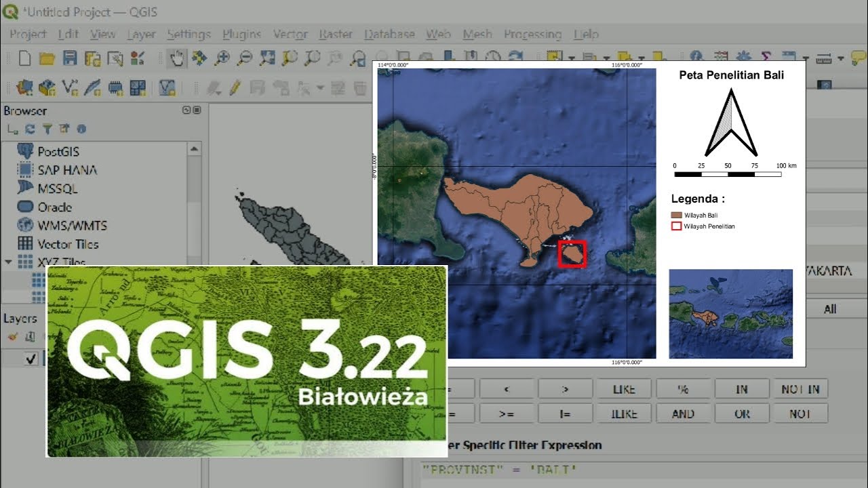Click Pan Map to Selection icon

point(199,58)
